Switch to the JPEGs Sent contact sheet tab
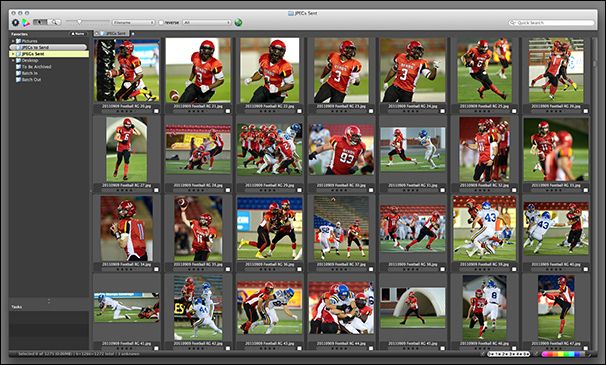The height and width of the screenshot is (365, 606). pos(113,34)
